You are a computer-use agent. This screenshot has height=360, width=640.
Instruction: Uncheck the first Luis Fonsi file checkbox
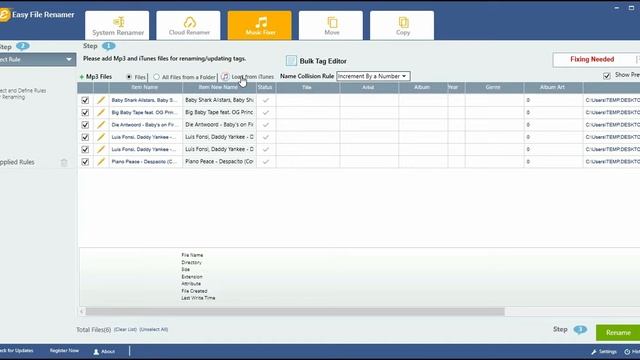85,137
